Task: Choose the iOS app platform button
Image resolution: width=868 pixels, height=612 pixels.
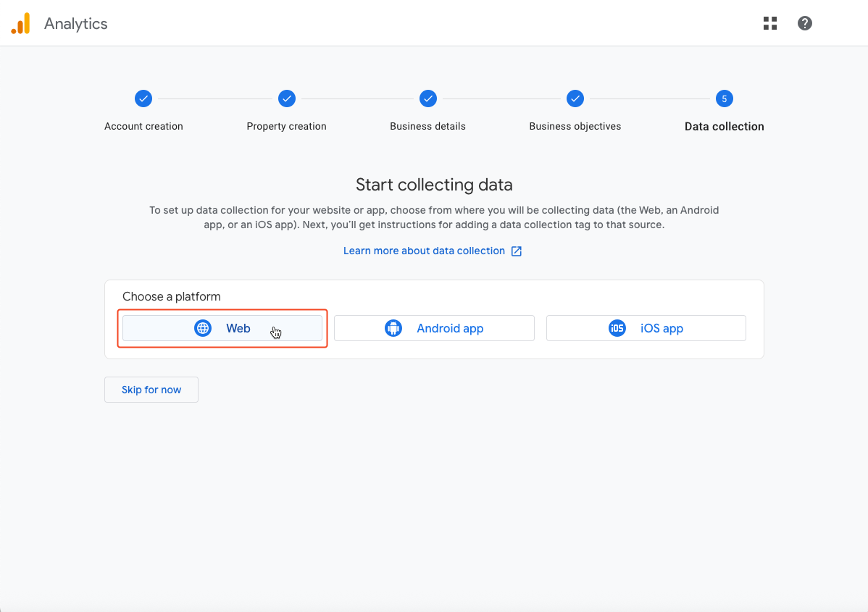Action: click(646, 328)
